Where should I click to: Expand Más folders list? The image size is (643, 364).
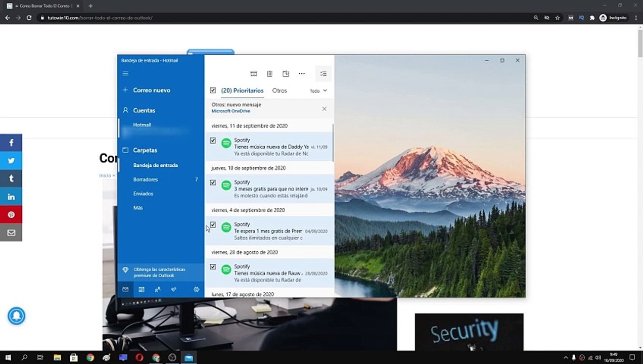point(138,208)
